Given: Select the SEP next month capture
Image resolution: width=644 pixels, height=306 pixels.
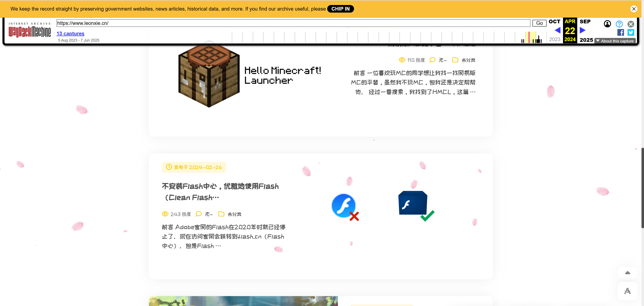Looking at the screenshot, I should 585,22.
